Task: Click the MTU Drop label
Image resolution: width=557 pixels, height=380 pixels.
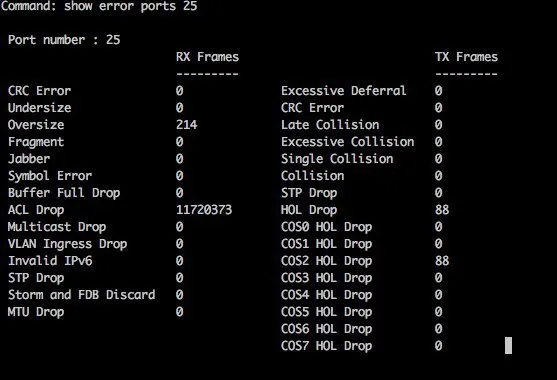Action: click(36, 312)
